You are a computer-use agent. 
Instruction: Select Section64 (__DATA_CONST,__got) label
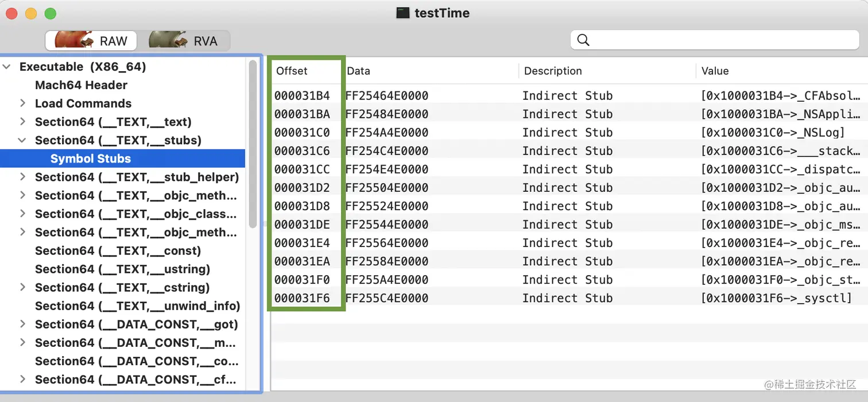tap(137, 324)
